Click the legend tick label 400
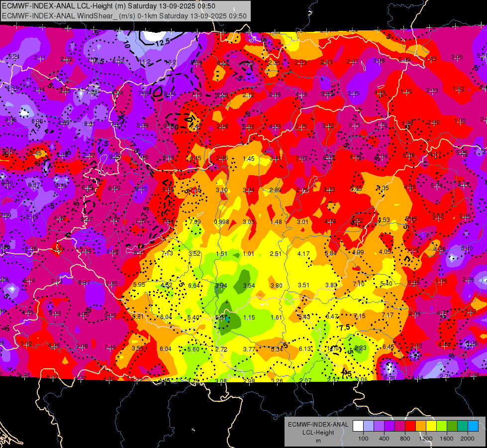 (x=384, y=439)
